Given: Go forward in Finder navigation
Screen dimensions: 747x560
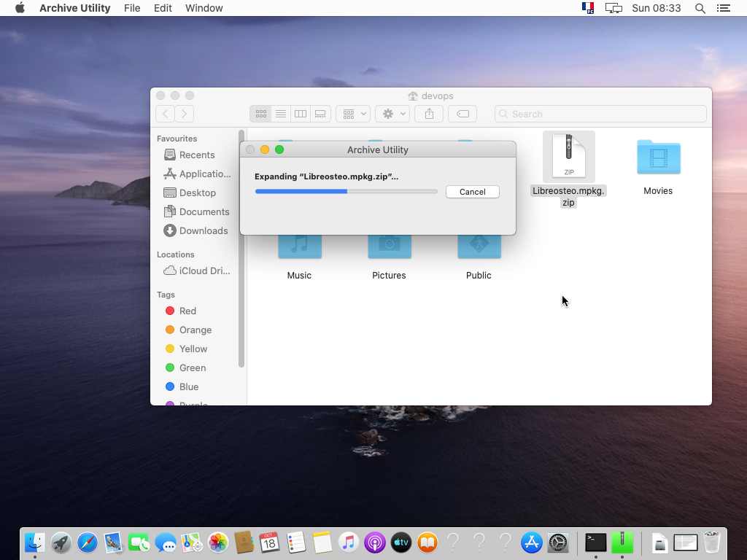Looking at the screenshot, I should 185,114.
